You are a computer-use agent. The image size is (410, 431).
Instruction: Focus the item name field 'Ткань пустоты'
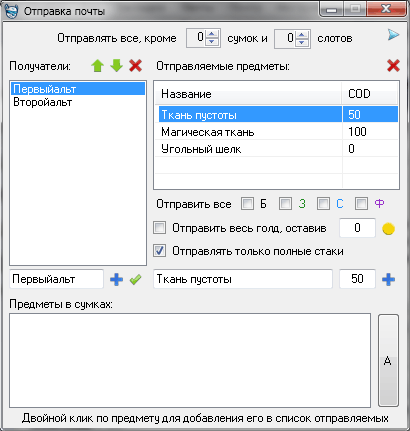point(243,279)
